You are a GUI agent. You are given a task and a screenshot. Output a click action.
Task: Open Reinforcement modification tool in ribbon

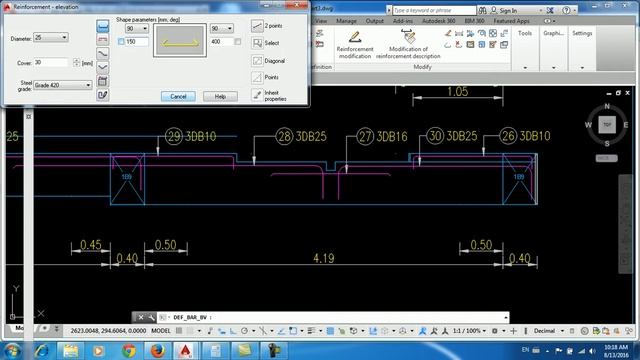pos(355,44)
